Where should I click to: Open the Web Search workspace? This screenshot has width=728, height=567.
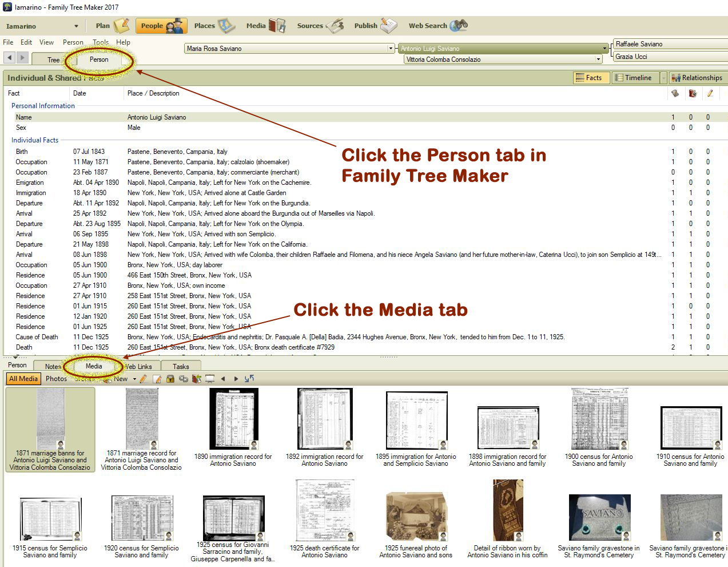click(438, 26)
